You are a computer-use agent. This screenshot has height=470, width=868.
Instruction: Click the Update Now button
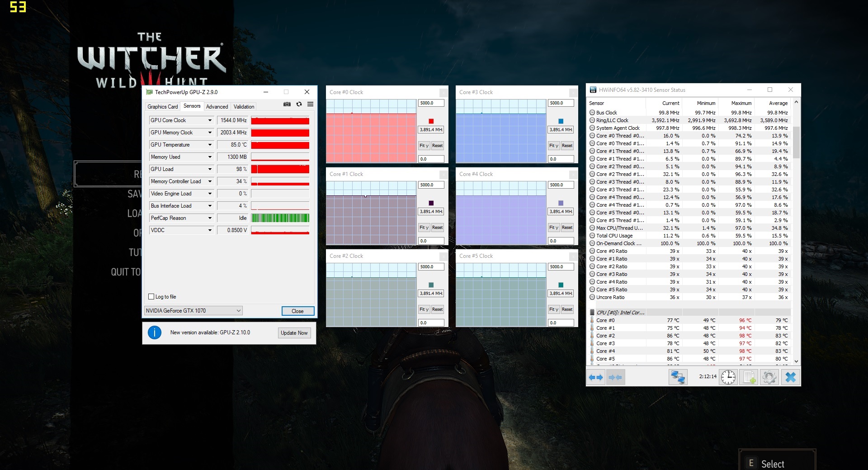294,333
